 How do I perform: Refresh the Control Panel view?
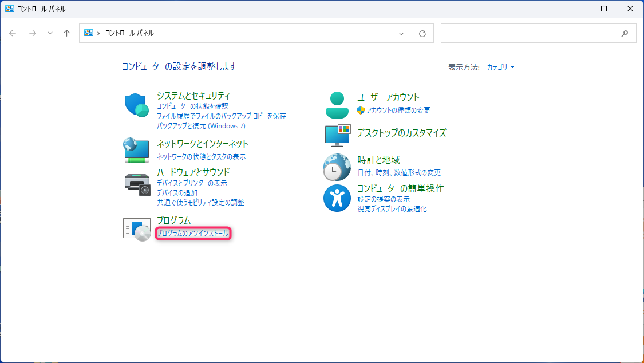point(422,34)
